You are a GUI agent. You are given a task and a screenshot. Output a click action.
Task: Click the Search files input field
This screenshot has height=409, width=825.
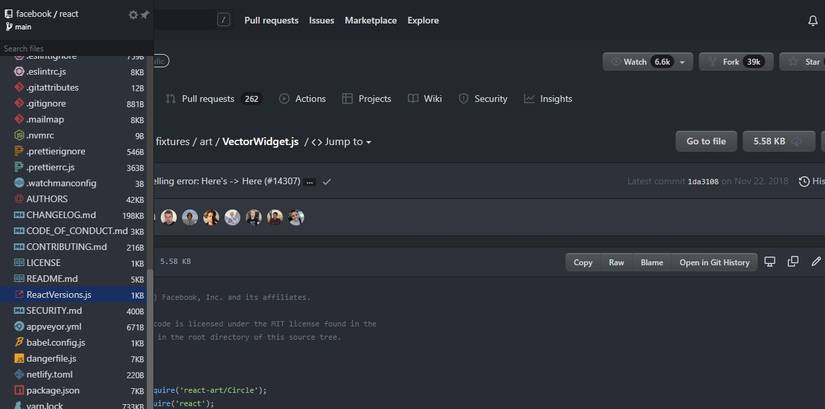(76, 48)
